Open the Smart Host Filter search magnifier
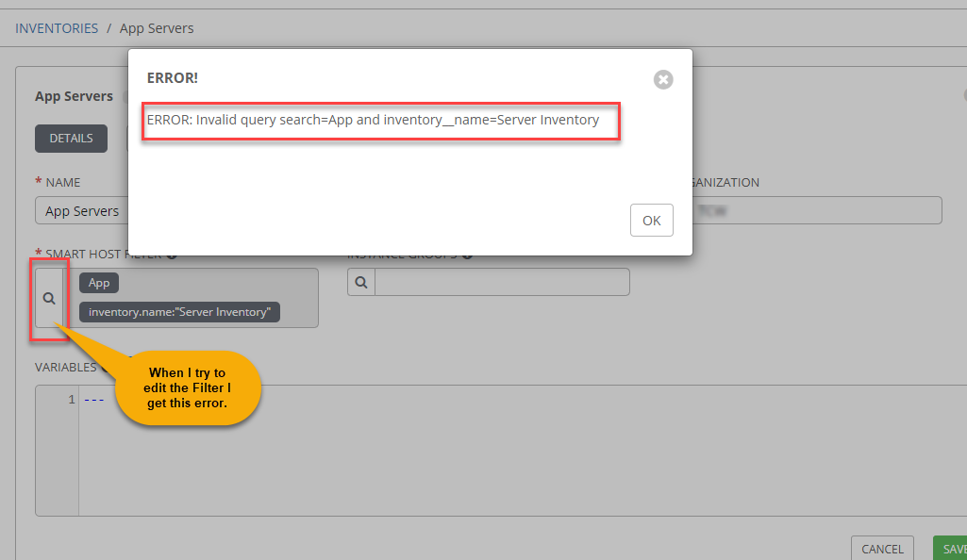This screenshot has width=967, height=560. pos(49,298)
